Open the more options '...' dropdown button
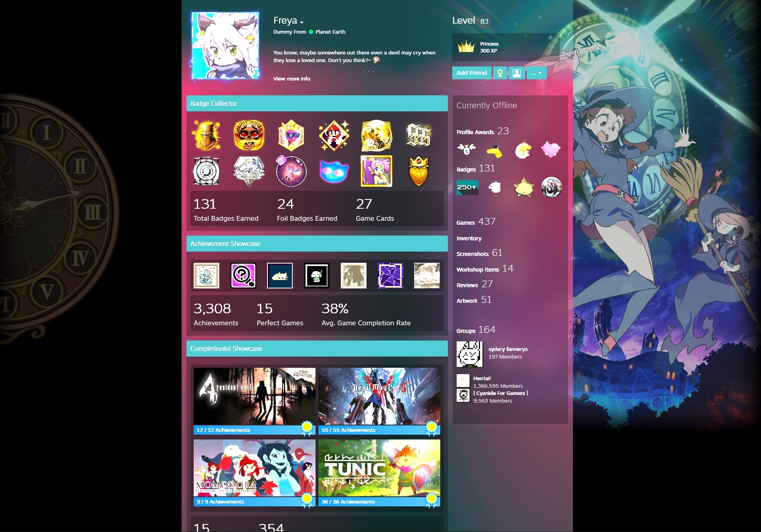 click(536, 73)
